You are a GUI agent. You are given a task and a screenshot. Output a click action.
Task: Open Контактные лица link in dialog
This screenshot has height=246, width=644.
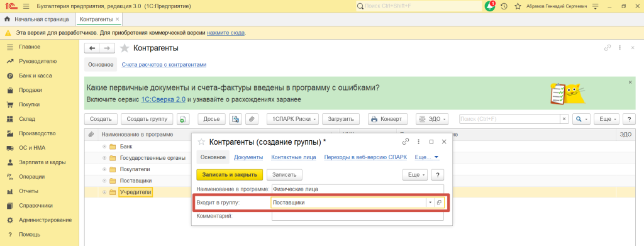[x=293, y=157]
